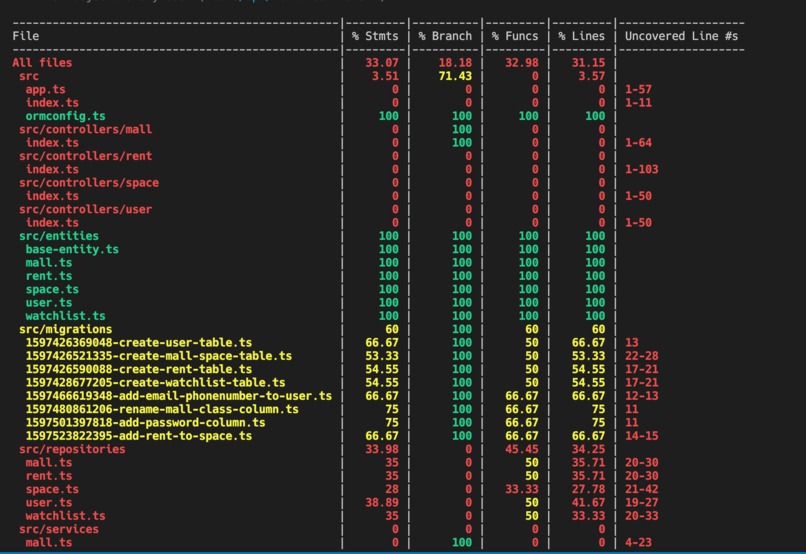This screenshot has height=554, width=806.
Task: Click the 33.98 statements value
Action: 382,450
